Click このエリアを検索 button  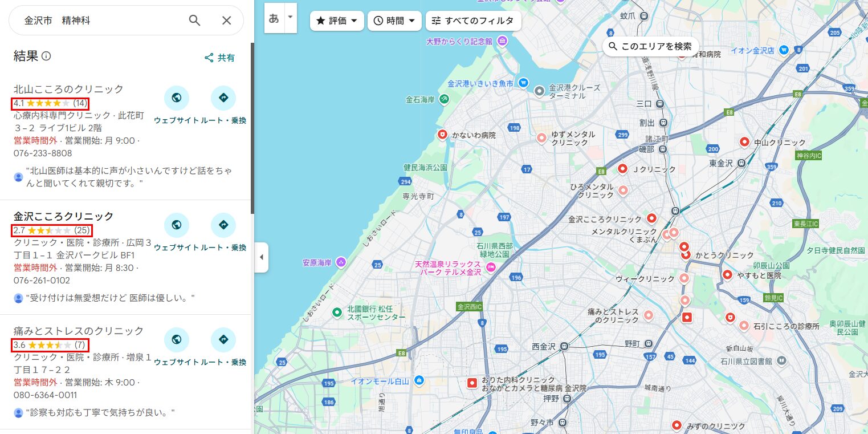point(650,46)
